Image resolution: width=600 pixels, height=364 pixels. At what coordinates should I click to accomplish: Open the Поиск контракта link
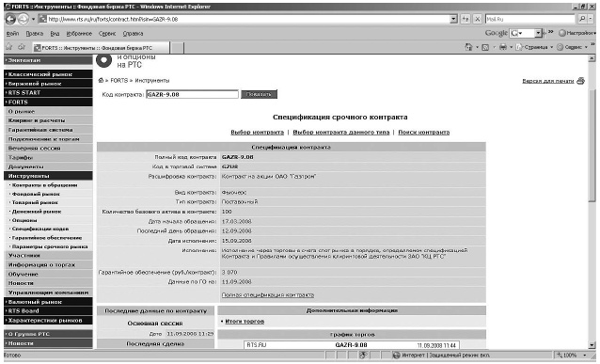pyautogui.click(x=423, y=132)
